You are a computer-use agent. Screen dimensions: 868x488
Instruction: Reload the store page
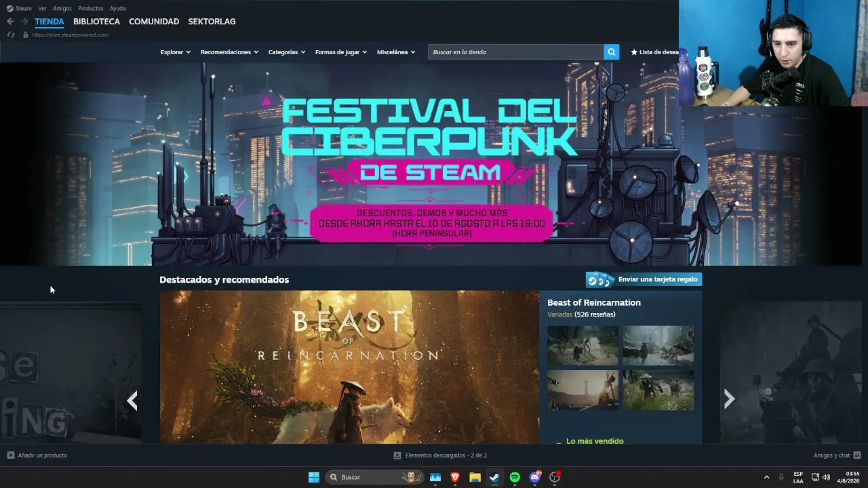pyautogui.click(x=10, y=35)
